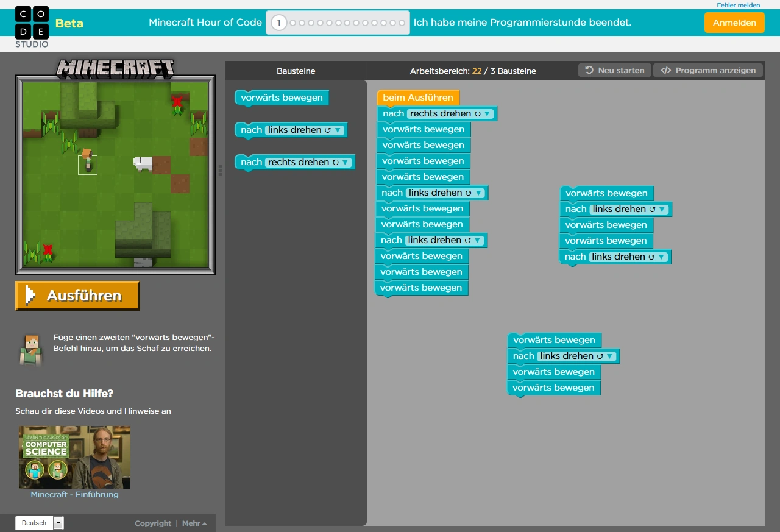780x532 pixels.
Task: Jump to the first small level dot after 1
Action: [x=293, y=23]
